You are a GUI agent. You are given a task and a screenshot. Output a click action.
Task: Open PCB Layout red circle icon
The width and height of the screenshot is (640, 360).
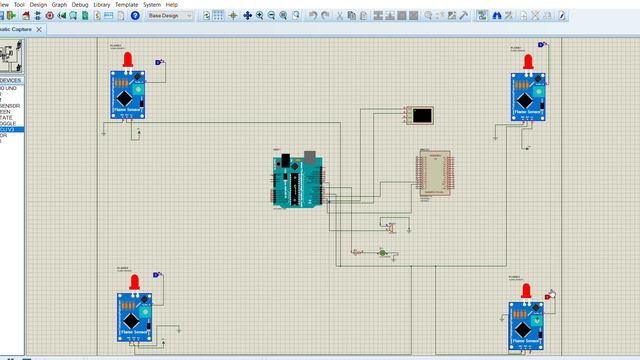coord(49,16)
